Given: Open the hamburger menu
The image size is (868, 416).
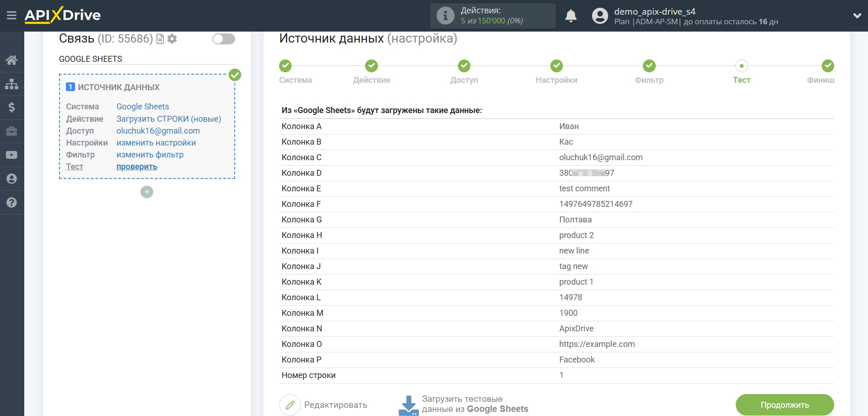Looking at the screenshot, I should point(11,16).
